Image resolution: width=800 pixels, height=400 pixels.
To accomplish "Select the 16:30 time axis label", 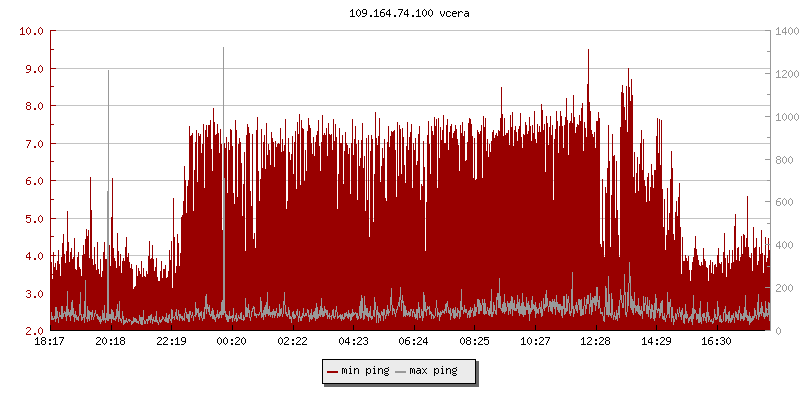I will [x=717, y=341].
